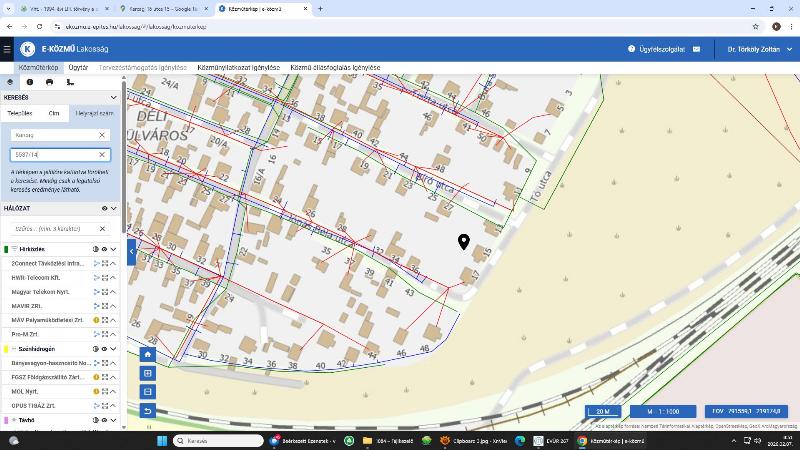Image resolution: width=800 pixels, height=450 pixels.
Task: Expand the MAVIR ZRt. layer entry
Action: (113, 306)
